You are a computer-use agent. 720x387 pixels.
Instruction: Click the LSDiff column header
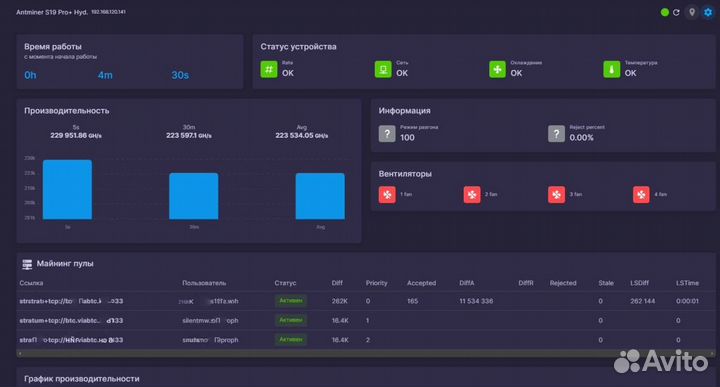[639, 283]
